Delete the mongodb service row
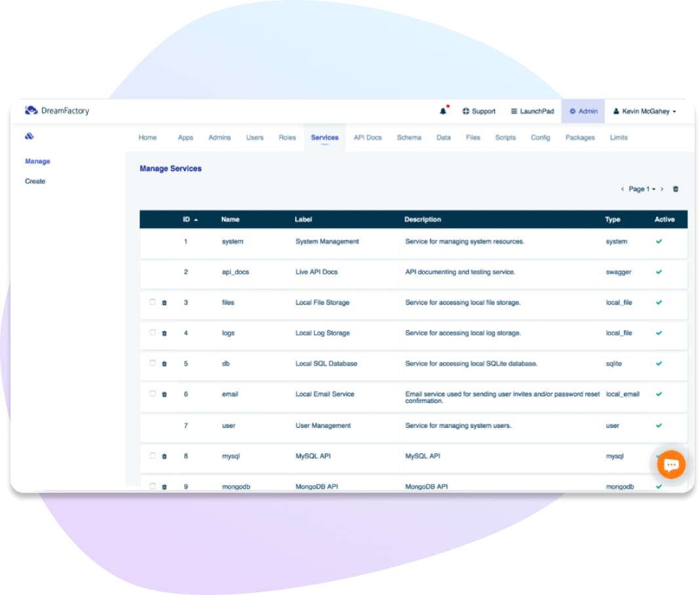The height and width of the screenshot is (595, 700). click(x=165, y=487)
